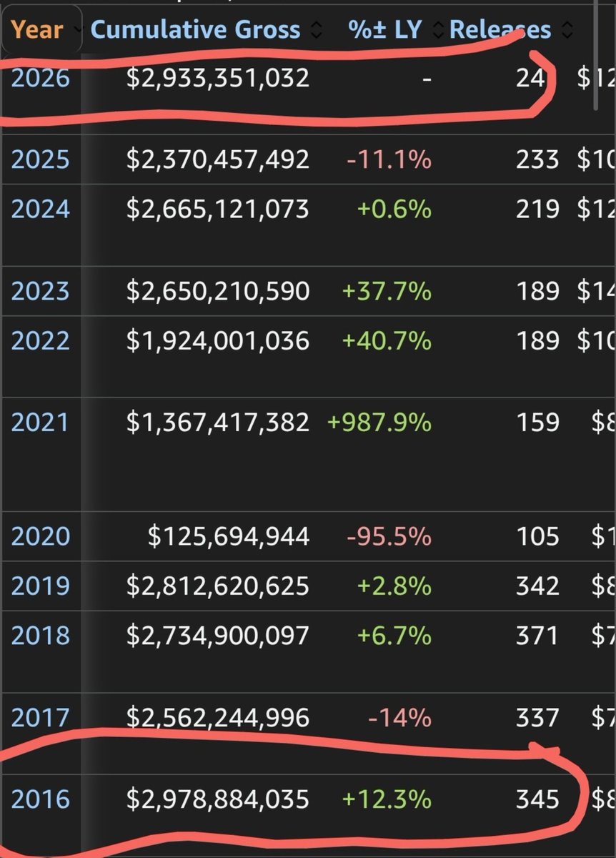Open the 2019 year link
This screenshot has width=616, height=858.
[40, 586]
